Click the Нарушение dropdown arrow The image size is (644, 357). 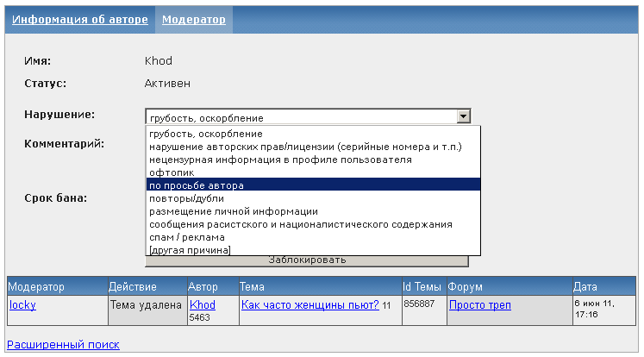pos(463,117)
